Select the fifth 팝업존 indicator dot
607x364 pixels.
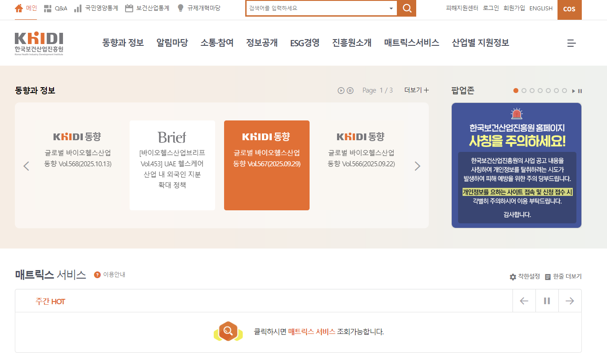[x=548, y=90]
